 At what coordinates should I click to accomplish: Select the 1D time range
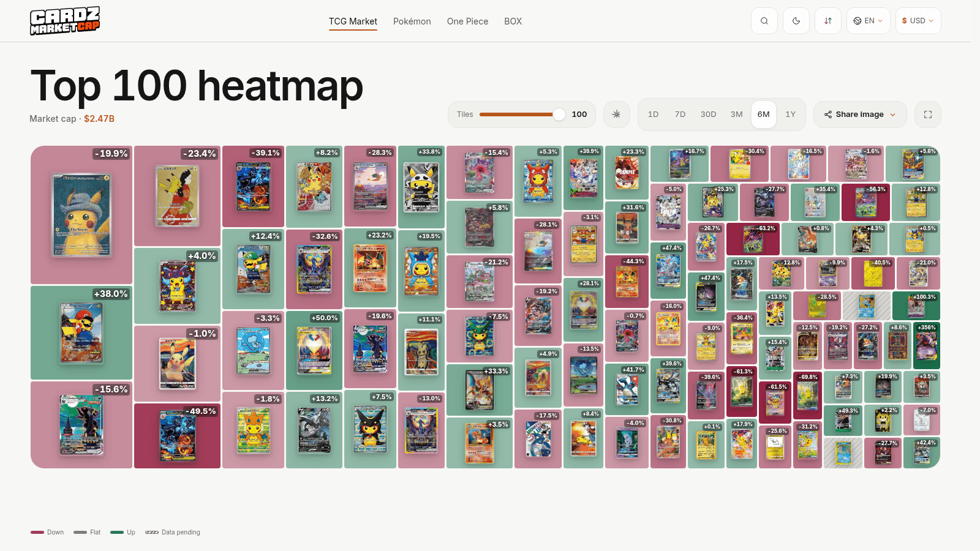point(654,114)
